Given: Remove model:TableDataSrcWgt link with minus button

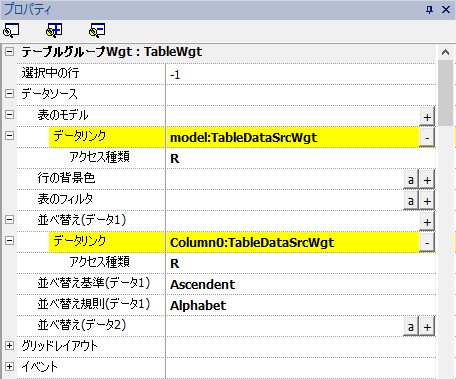Looking at the screenshot, I should pos(427,138).
